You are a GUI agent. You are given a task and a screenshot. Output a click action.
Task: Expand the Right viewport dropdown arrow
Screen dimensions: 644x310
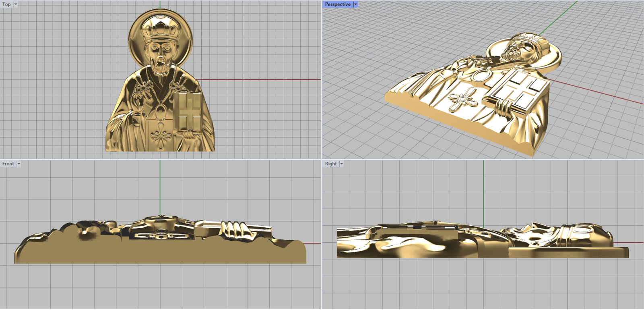click(341, 164)
